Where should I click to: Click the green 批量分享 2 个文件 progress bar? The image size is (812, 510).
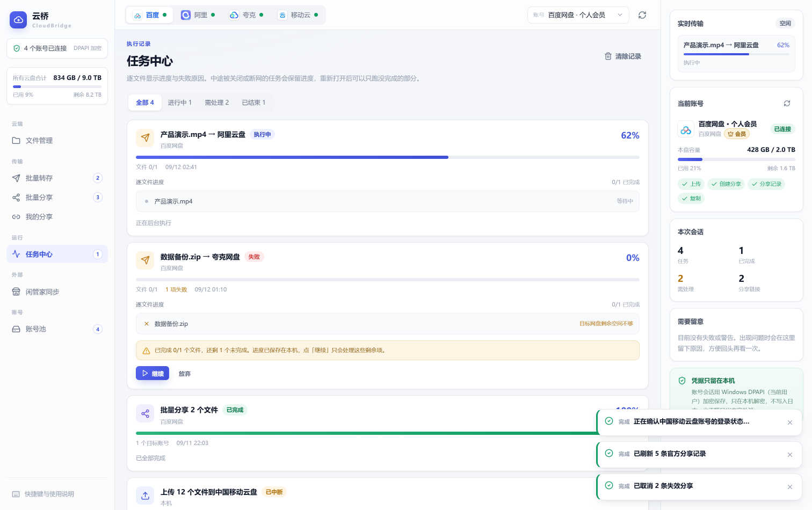[366, 433]
